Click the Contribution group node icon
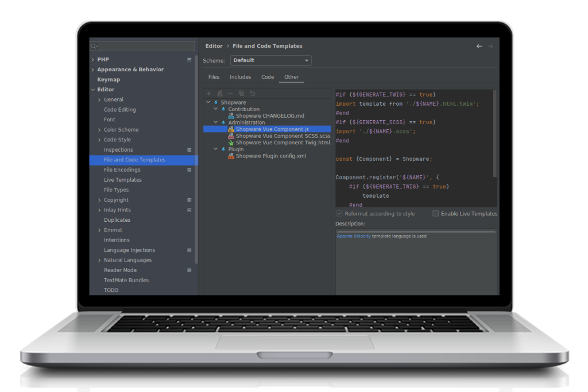 (223, 109)
